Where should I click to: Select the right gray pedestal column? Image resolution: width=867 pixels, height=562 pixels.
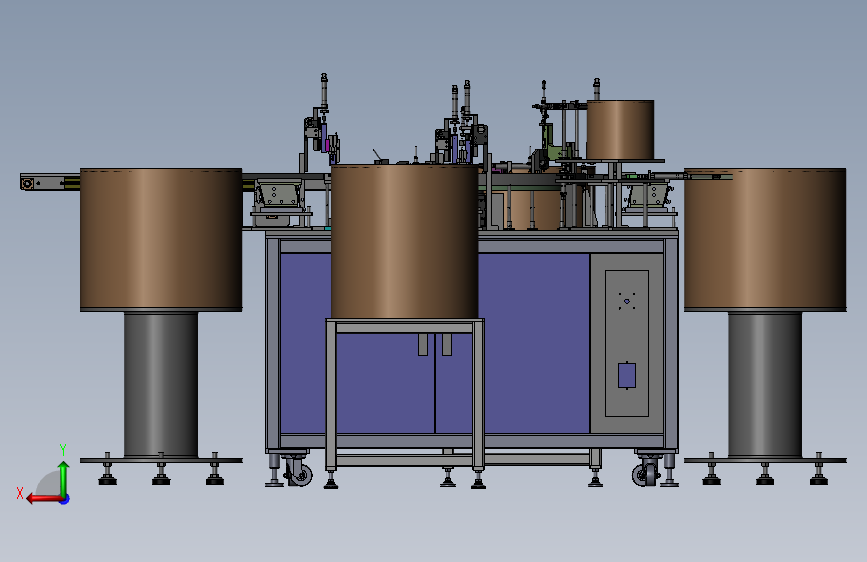click(x=765, y=384)
